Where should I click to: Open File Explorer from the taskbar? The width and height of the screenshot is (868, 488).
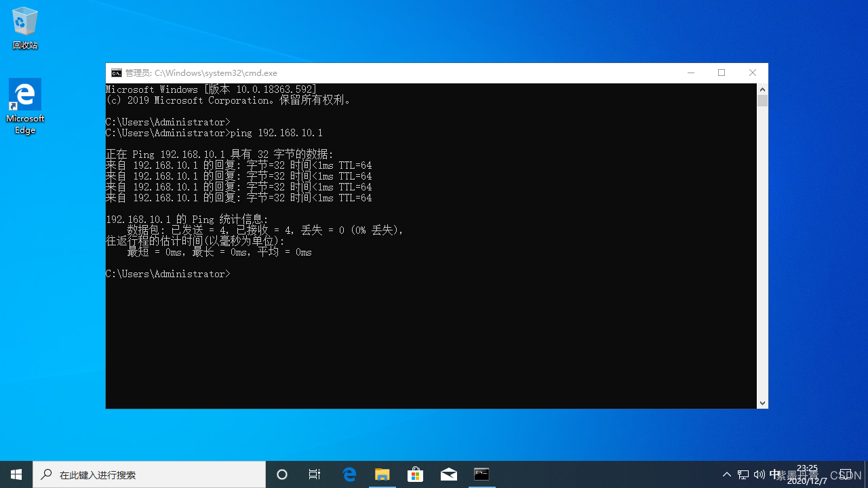click(x=382, y=474)
